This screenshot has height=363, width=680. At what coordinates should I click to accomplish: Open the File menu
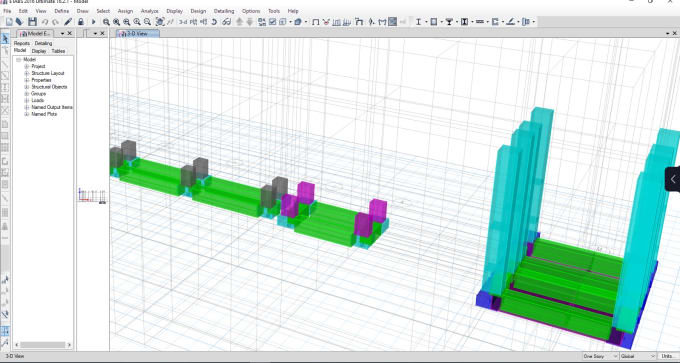(x=7, y=11)
